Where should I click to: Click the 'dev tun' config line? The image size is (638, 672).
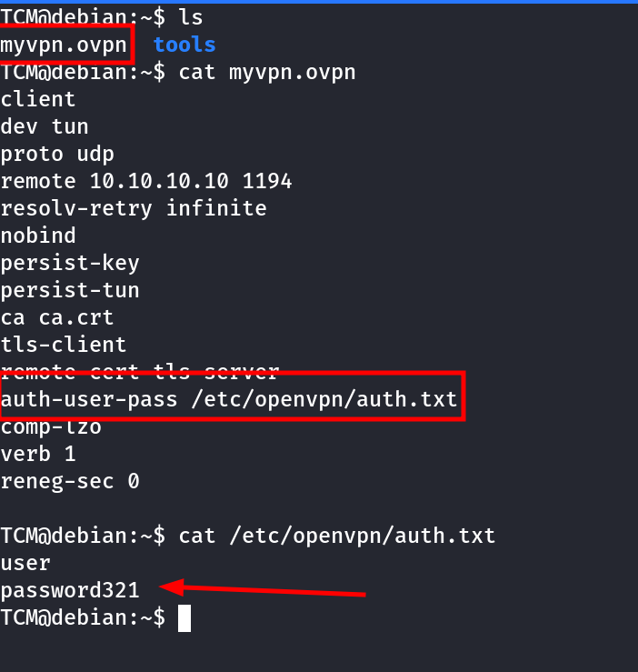point(45,126)
